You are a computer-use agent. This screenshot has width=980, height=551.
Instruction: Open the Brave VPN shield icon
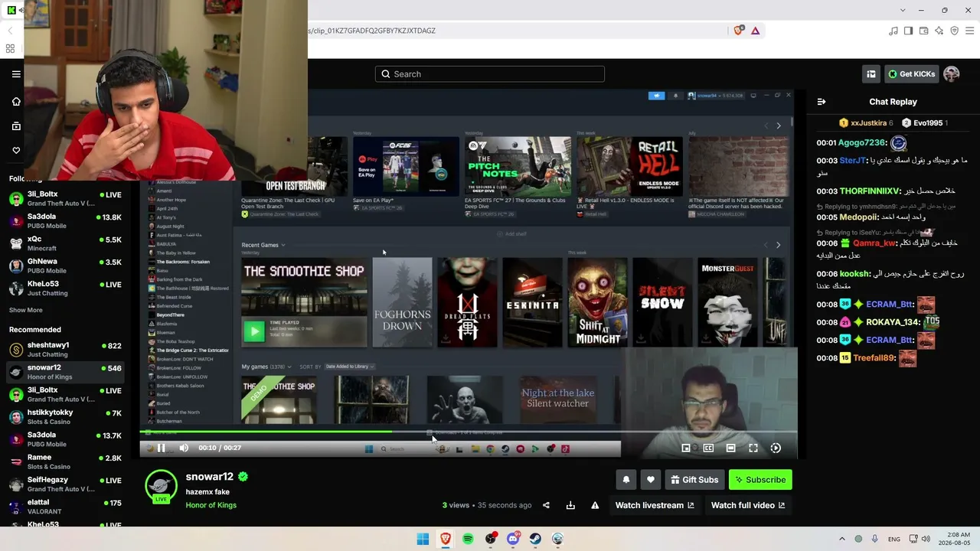click(954, 31)
